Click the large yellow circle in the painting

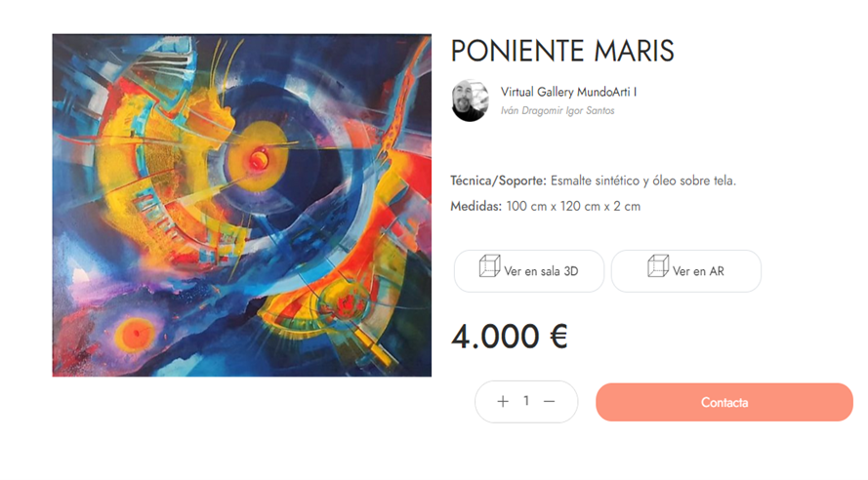(257, 157)
